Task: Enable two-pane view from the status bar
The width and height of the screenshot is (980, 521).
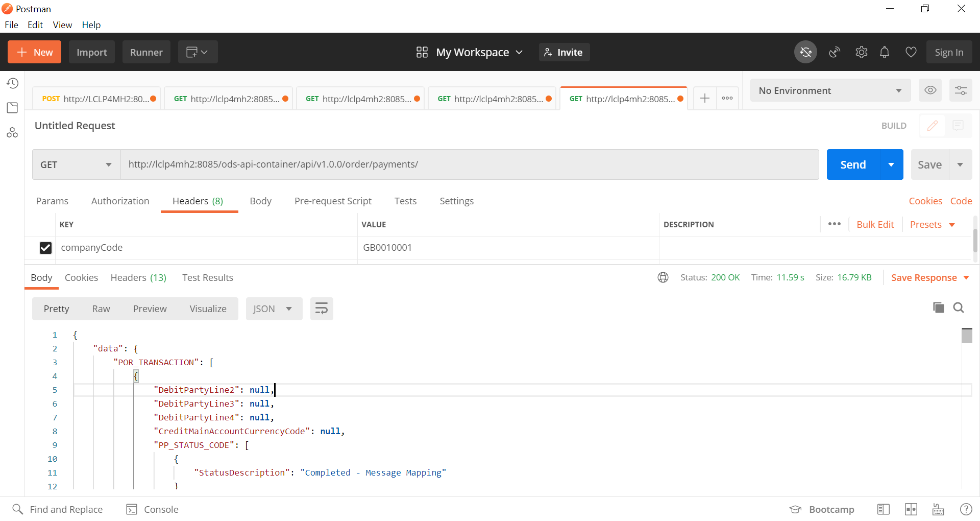Action: click(x=912, y=509)
